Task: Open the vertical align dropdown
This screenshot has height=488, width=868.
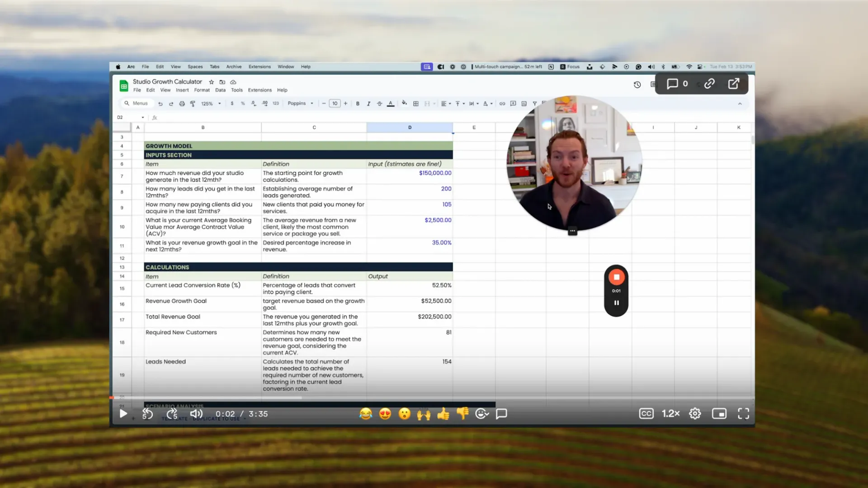Action: (460, 103)
